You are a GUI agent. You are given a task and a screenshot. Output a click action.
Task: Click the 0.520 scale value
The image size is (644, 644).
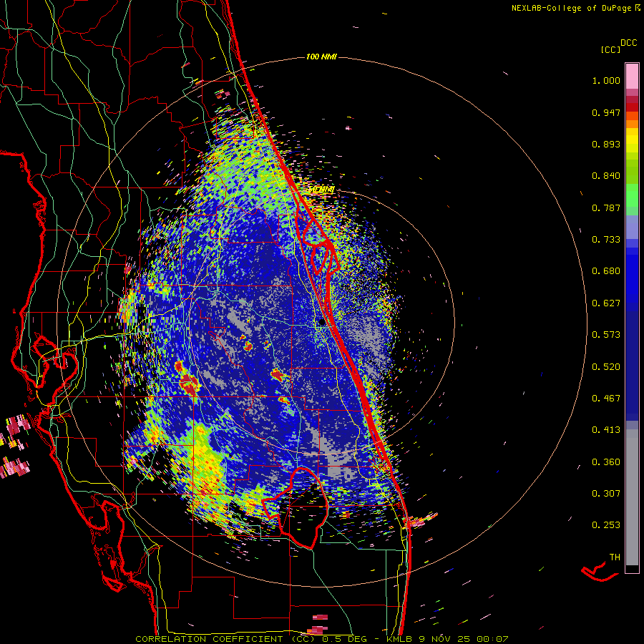pyautogui.click(x=606, y=367)
